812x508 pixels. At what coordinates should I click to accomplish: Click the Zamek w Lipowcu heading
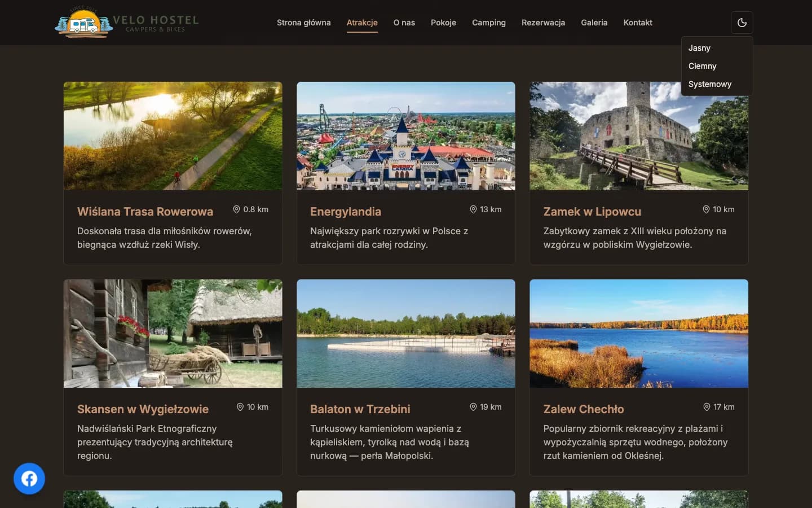[x=592, y=212]
